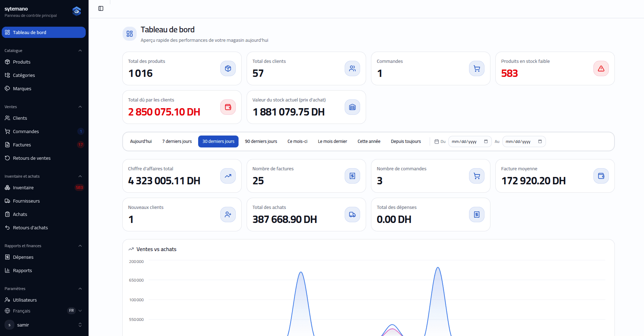
Task: Click the box icon on Total des produits card
Action: (228, 68)
